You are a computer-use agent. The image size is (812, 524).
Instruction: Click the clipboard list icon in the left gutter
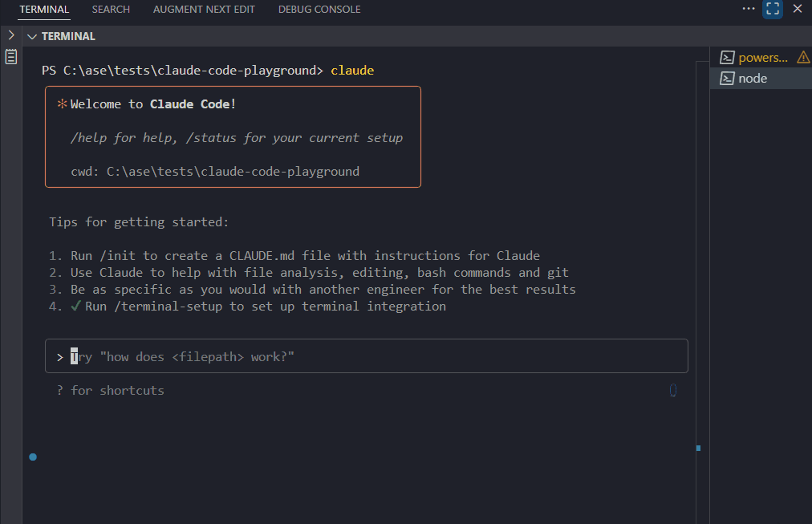point(11,56)
